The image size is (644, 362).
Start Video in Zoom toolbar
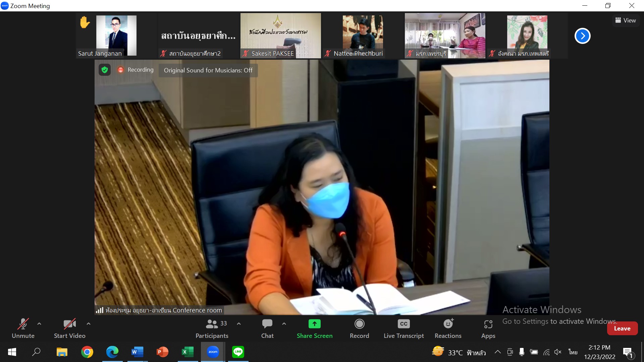[69, 328]
